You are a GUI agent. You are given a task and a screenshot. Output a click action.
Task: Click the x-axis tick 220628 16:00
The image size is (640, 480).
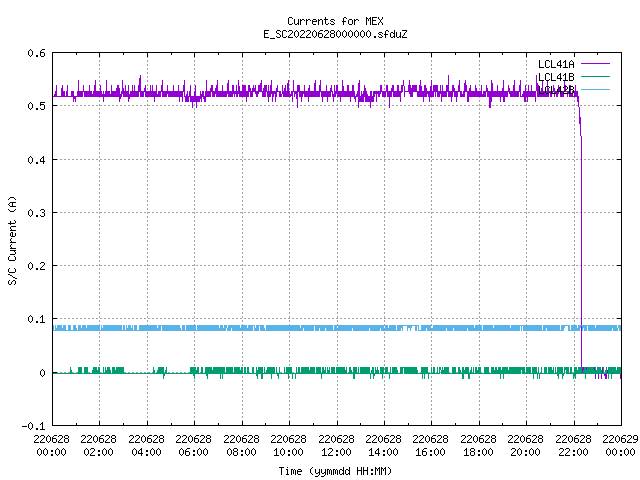[x=430, y=446]
